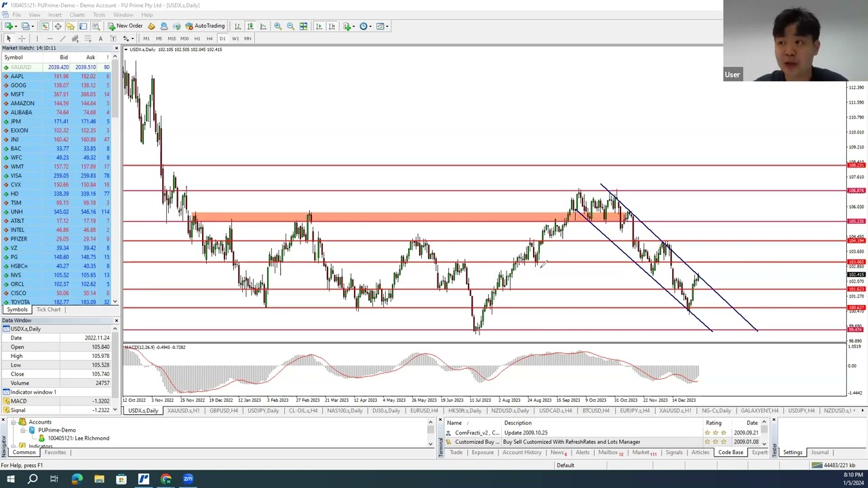868x488 pixels.
Task: Sort Code Base by Rating column
Action: (713, 423)
